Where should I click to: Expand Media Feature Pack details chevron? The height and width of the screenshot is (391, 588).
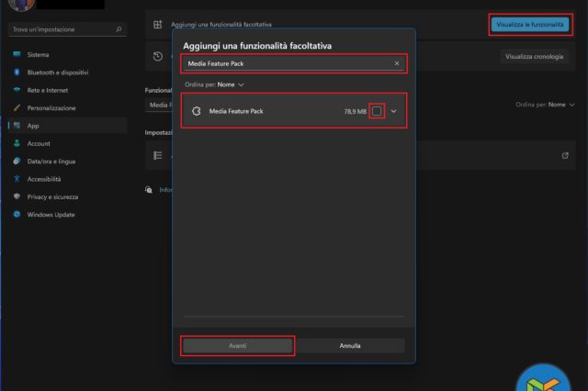[x=394, y=111]
